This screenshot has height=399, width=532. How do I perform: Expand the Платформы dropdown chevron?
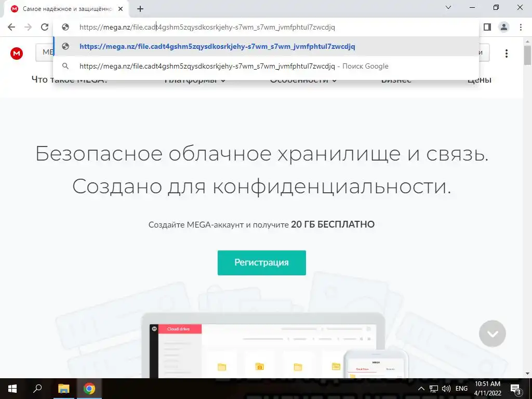pos(223,81)
